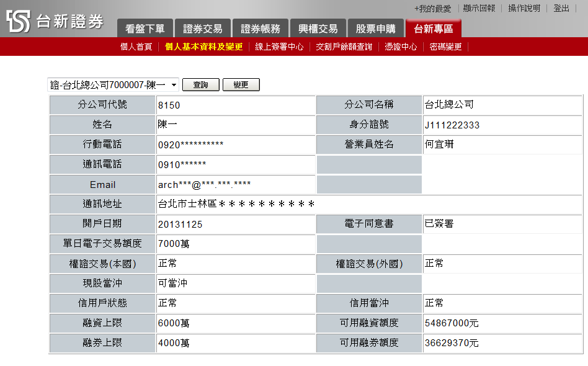This screenshot has height=366, width=588.
Task: Select the 台新專區 tab
Action: click(433, 29)
